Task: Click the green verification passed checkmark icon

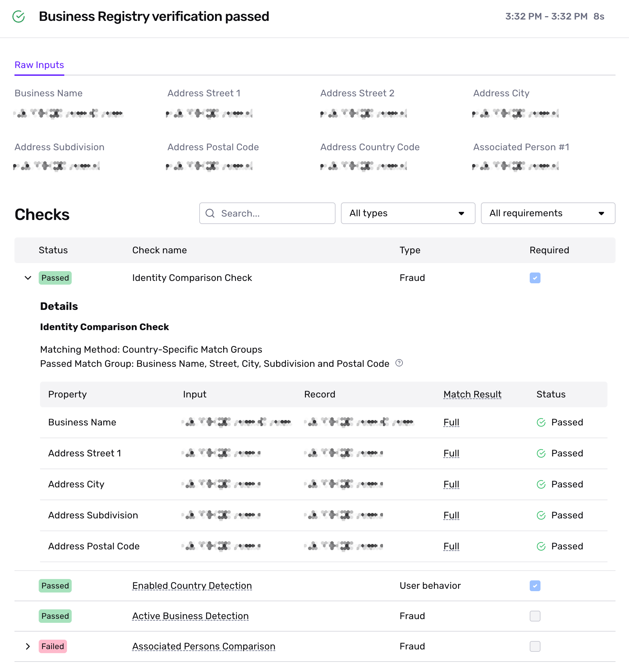Action: (19, 17)
